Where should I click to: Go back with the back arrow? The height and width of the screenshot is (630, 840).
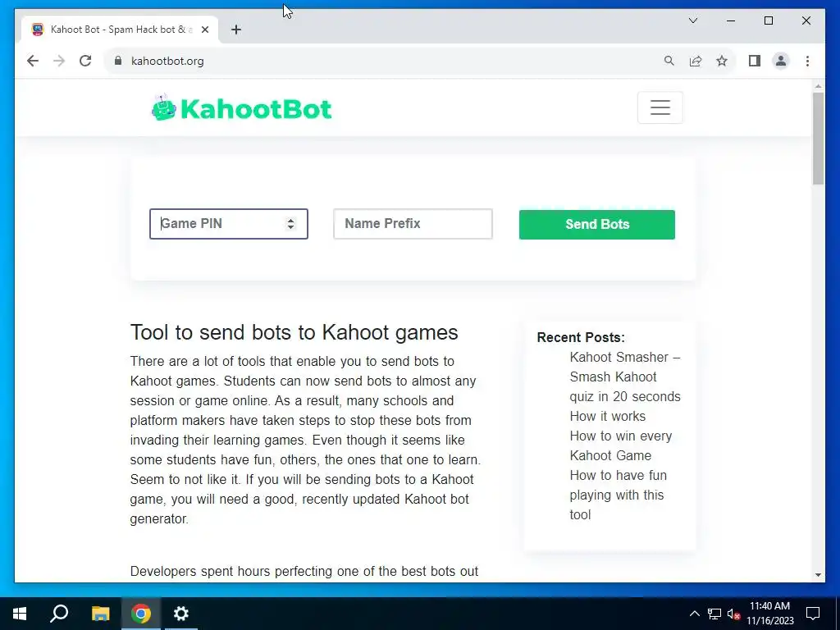33,61
